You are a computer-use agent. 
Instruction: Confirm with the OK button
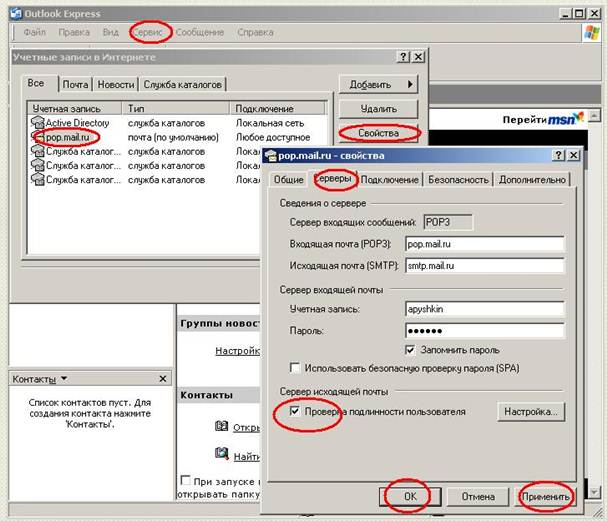pyautogui.click(x=410, y=496)
